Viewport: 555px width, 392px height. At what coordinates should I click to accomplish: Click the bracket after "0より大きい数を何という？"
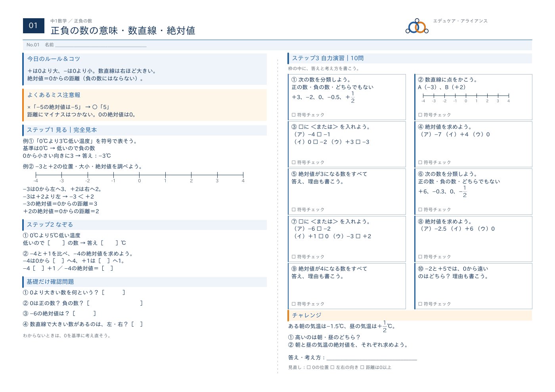click(113, 293)
